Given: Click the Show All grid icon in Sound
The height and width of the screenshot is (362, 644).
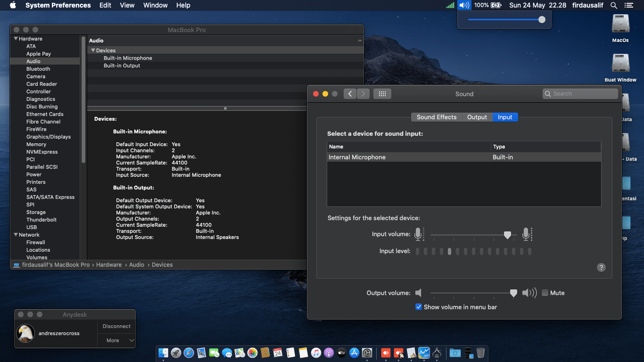Looking at the screenshot, I should [x=382, y=94].
